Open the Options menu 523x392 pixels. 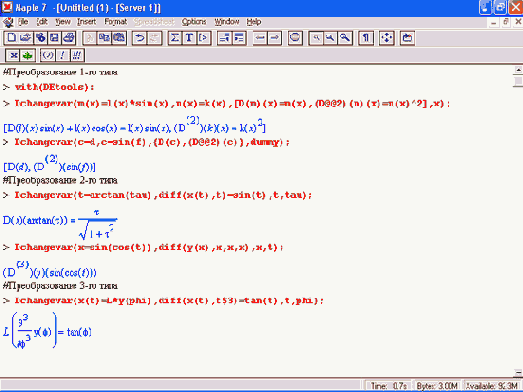pyautogui.click(x=194, y=22)
